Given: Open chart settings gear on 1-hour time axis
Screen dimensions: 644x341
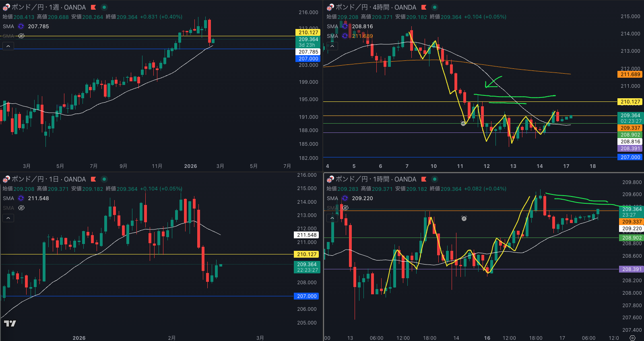Looking at the screenshot, I should click(x=632, y=338).
